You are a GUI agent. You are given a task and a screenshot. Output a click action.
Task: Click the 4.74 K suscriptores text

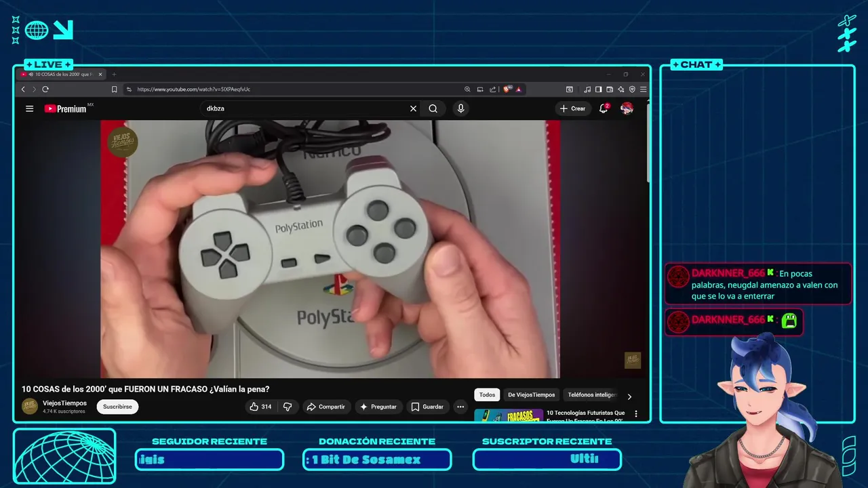point(64,411)
